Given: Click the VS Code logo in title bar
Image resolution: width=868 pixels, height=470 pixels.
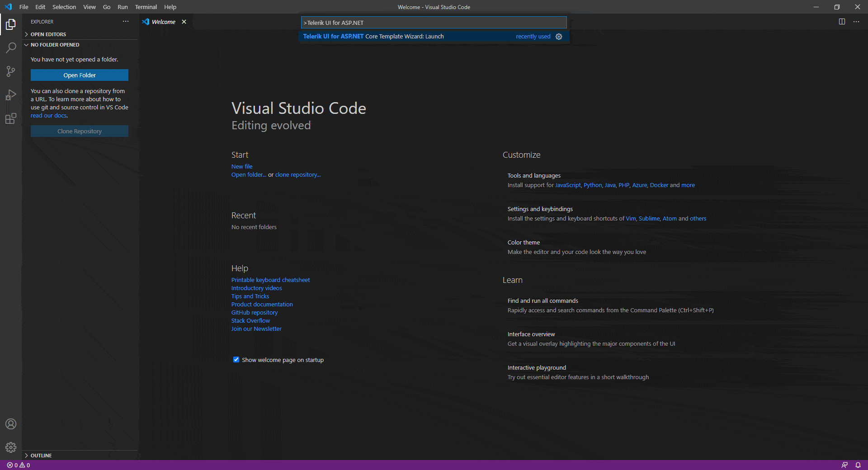Looking at the screenshot, I should tap(8, 7).
